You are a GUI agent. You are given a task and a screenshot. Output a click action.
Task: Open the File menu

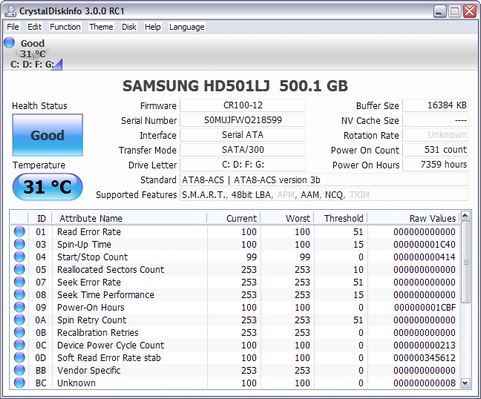[x=13, y=27]
